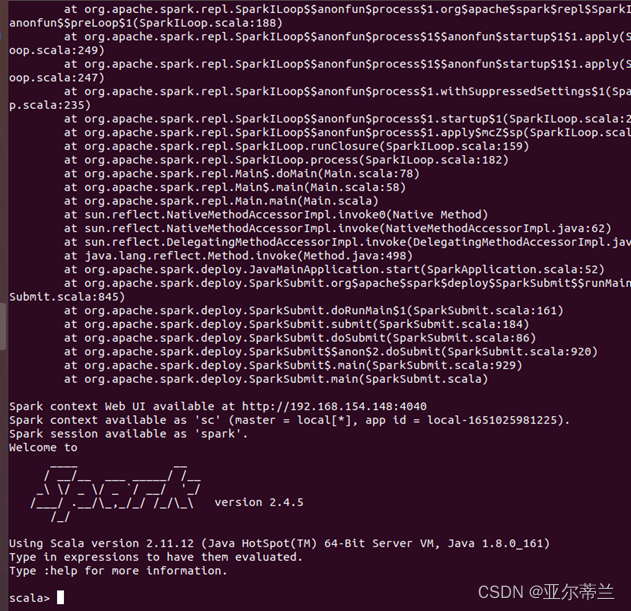Screen dimensions: 631x611
Task: Click the 'Method.invoke(Method.java:498)' line
Action: click(x=238, y=256)
